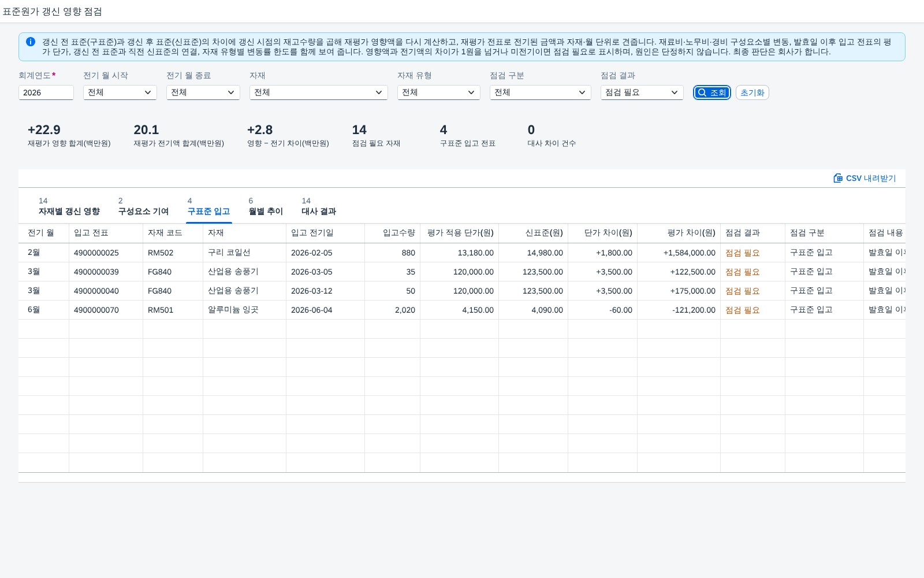Select receipt document 4900000025
The height and width of the screenshot is (578, 924).
(96, 253)
